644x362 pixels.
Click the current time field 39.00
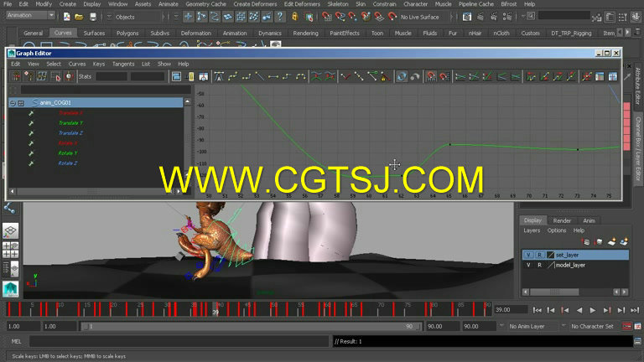click(511, 310)
